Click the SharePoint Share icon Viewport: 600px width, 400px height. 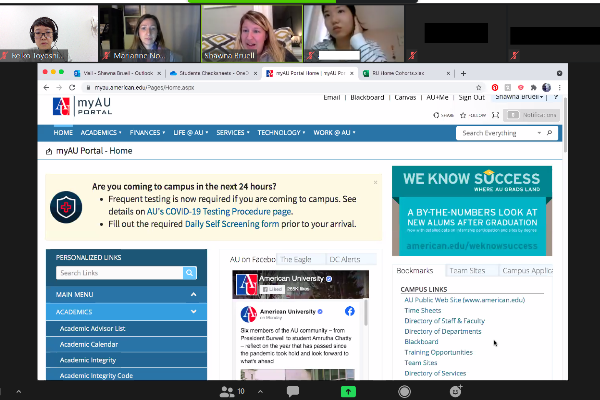(443, 115)
